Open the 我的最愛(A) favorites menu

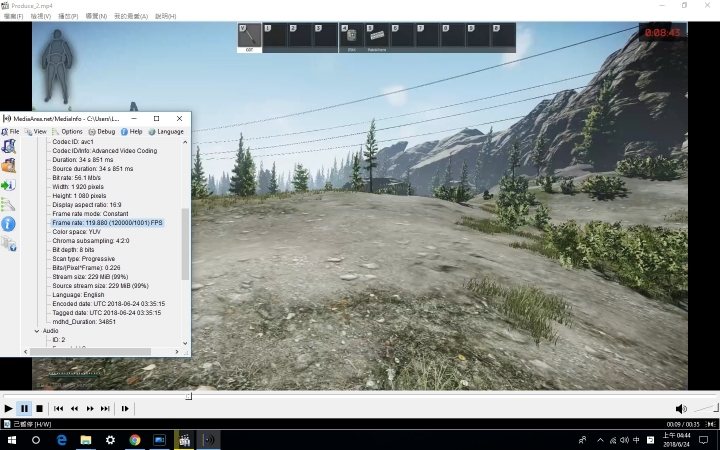coord(131,16)
